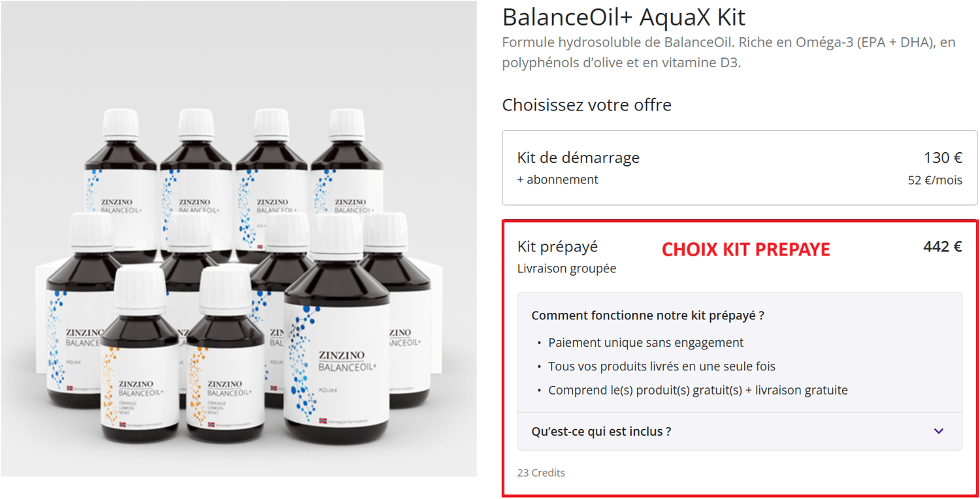Open the "Qu'est-ce qui est inclus ?" row
Viewport: 980px width, 499px height.
tap(740, 431)
